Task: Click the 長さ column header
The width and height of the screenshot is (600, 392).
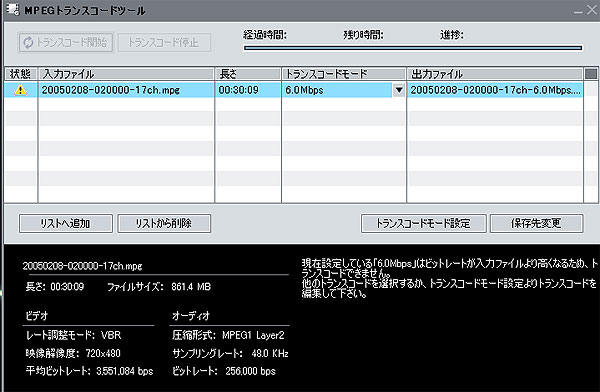Action: tap(248, 74)
